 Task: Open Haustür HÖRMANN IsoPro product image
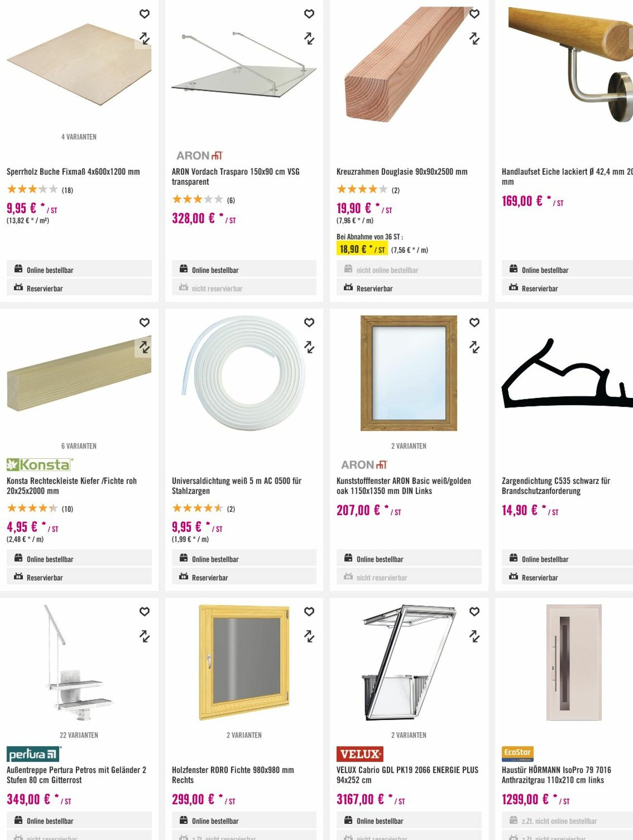(573, 662)
